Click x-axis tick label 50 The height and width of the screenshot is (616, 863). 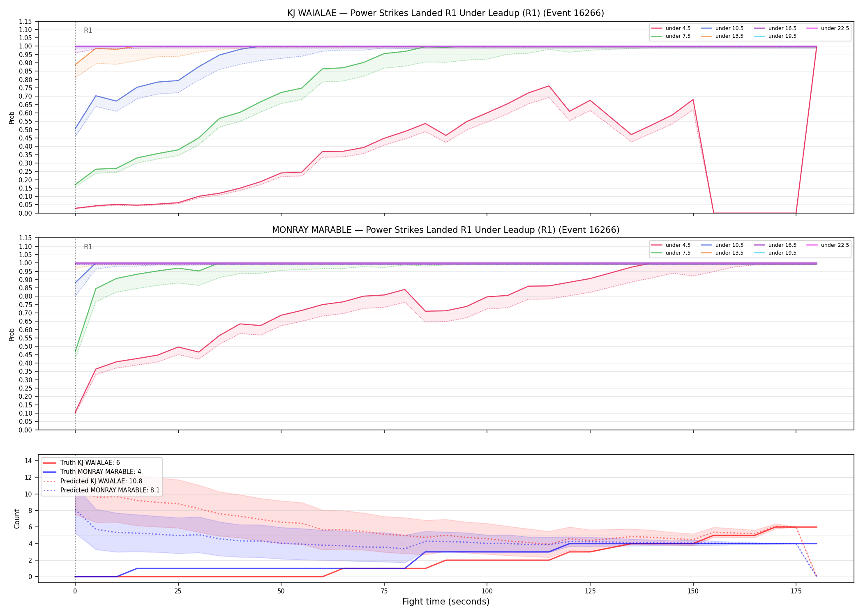pyautogui.click(x=281, y=591)
